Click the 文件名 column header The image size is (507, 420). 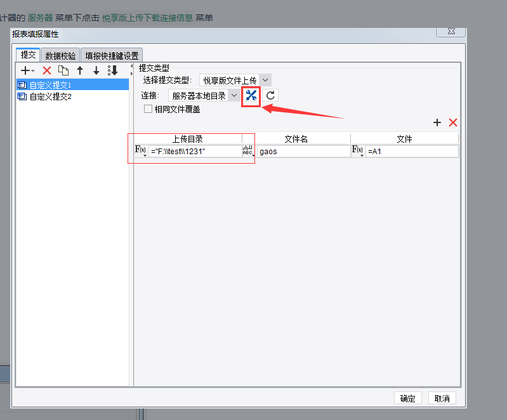pos(296,139)
